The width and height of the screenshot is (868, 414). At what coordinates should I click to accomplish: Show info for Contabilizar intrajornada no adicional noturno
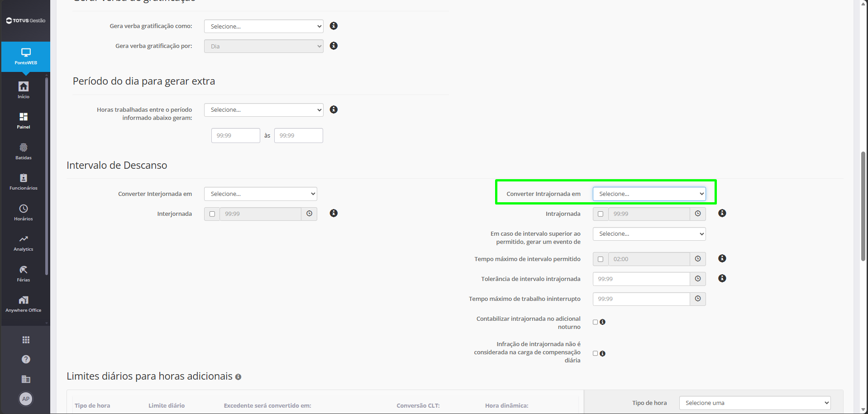click(x=603, y=322)
